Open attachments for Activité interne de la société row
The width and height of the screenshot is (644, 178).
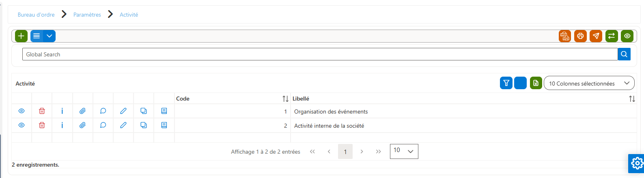click(82, 125)
